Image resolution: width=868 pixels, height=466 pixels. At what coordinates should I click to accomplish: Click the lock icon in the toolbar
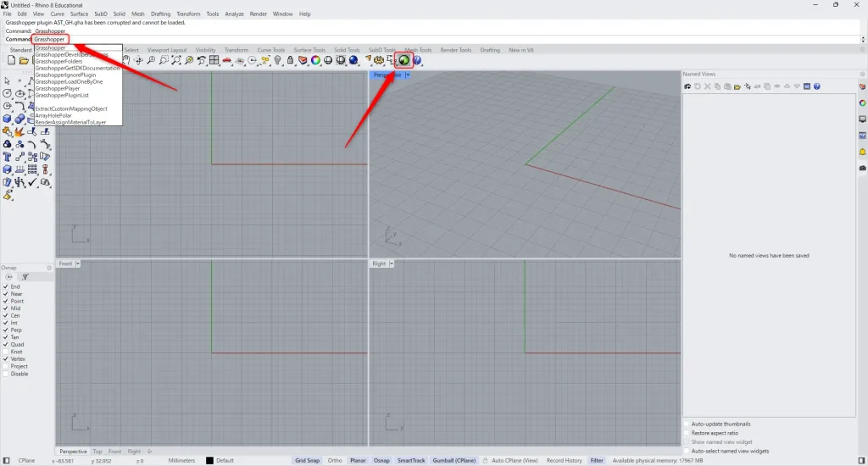(291, 60)
